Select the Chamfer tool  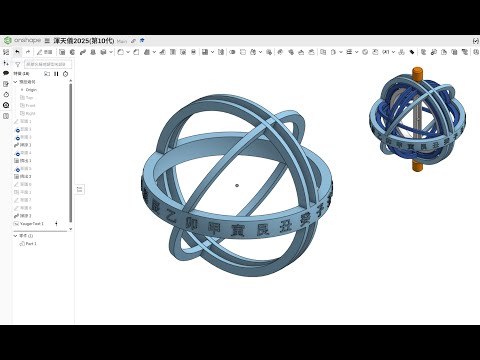[x=136, y=52]
